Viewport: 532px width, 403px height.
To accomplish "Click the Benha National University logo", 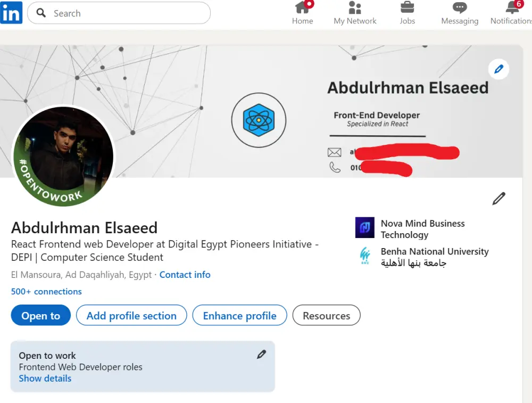I will [364, 257].
